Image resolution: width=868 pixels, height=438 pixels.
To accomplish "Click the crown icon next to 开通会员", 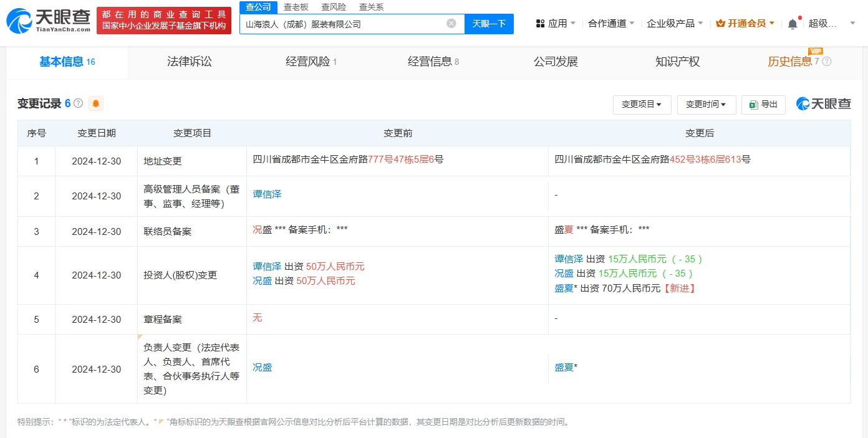I will [x=720, y=22].
